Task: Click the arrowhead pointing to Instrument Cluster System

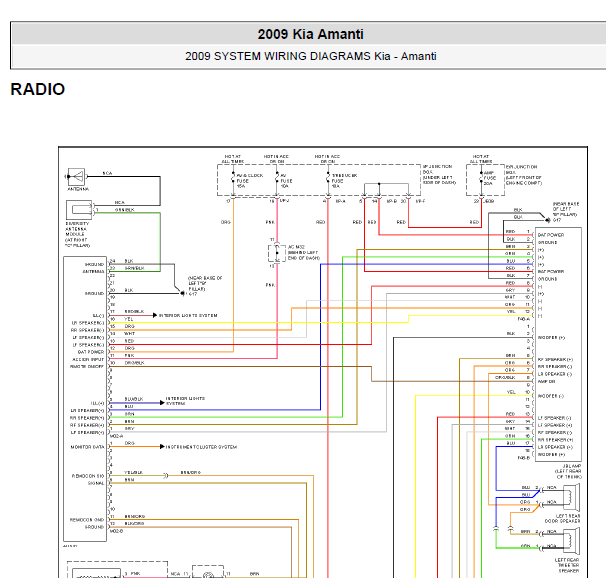Action: 162,447
